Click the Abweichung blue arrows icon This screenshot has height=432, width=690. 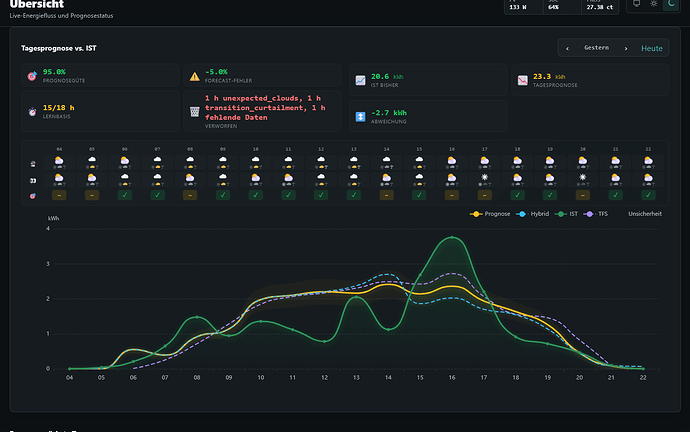[360, 117]
